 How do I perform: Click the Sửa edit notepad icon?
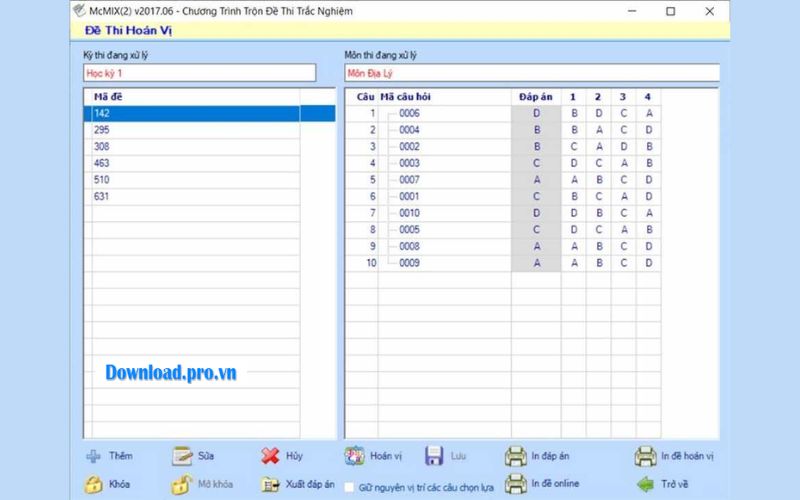181,456
